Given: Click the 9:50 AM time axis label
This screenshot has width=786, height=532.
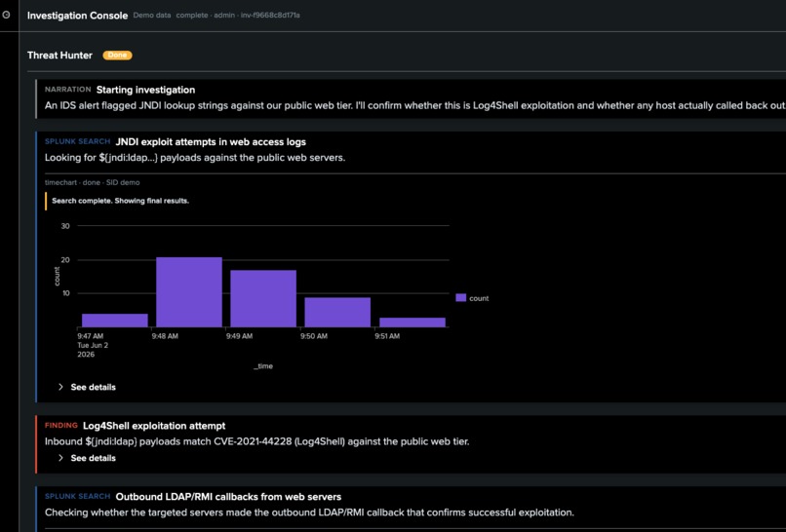Looking at the screenshot, I should point(314,336).
